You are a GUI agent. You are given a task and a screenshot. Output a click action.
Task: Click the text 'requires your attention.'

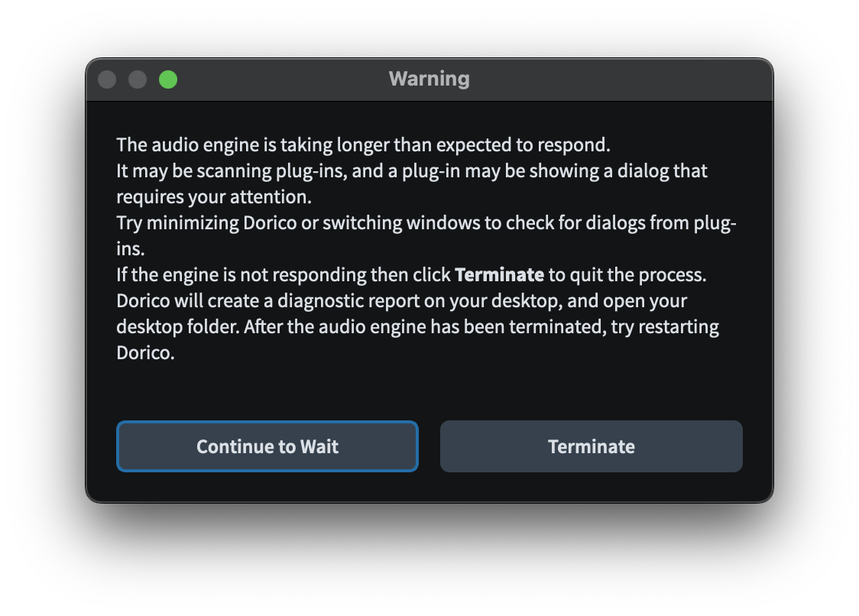coord(214,197)
